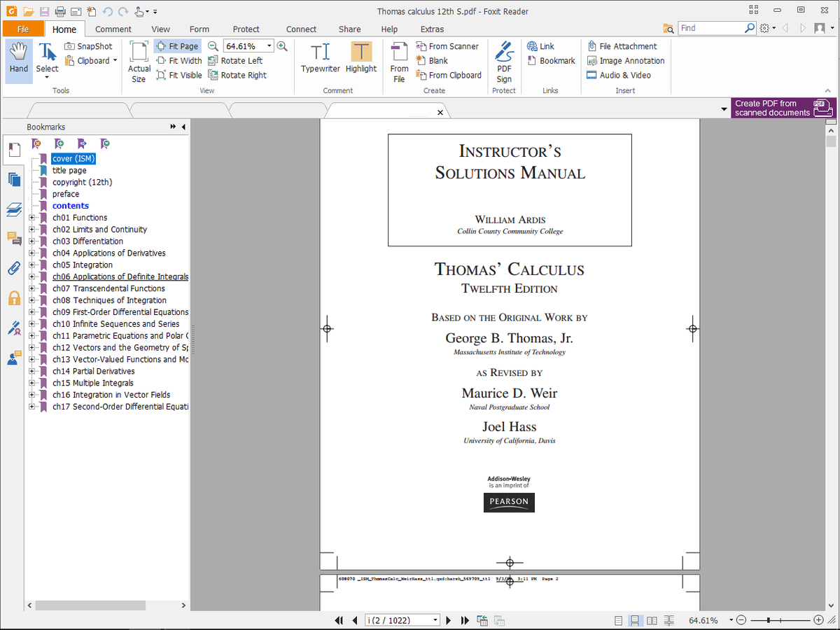840x630 pixels.
Task: Click the zoom slider in status bar
Action: tap(770, 620)
